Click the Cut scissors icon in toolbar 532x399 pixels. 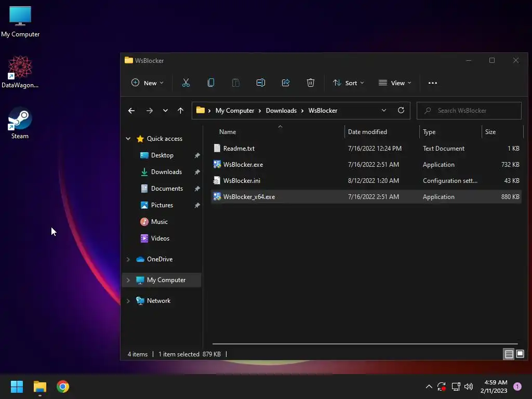[x=185, y=83]
